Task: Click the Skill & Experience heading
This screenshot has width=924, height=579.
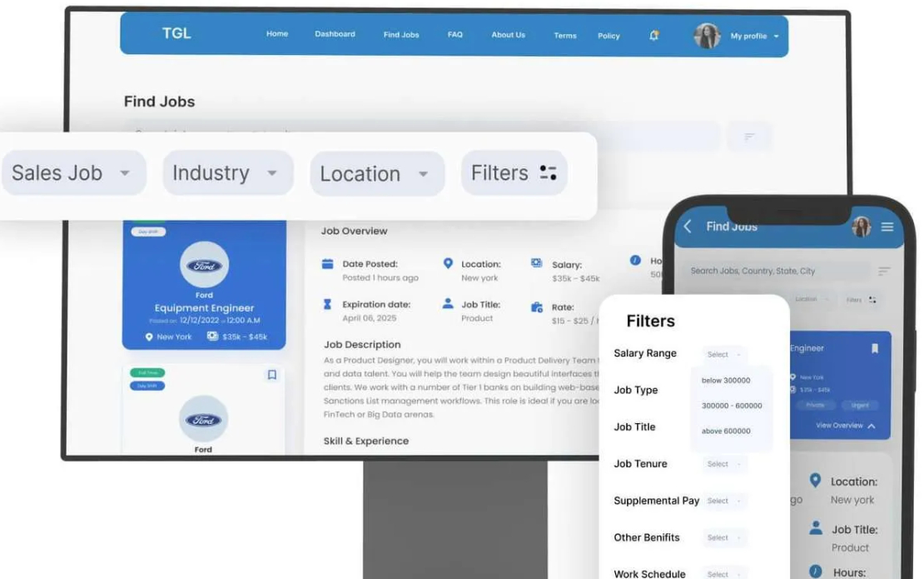Action: (x=366, y=441)
